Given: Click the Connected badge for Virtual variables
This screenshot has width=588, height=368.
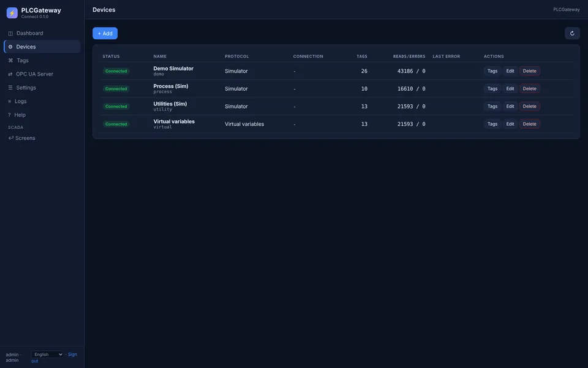Looking at the screenshot, I should (x=116, y=124).
